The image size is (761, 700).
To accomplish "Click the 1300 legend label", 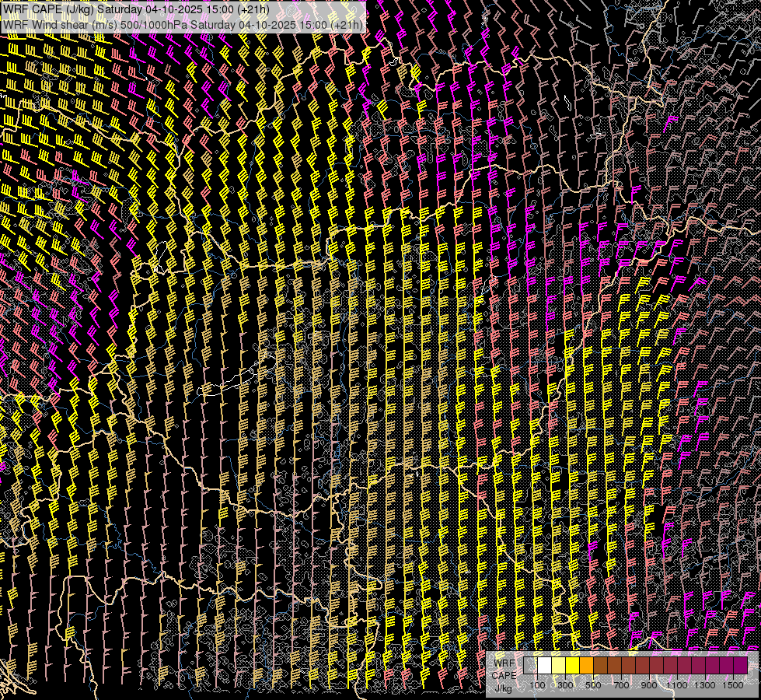I will [x=705, y=685].
